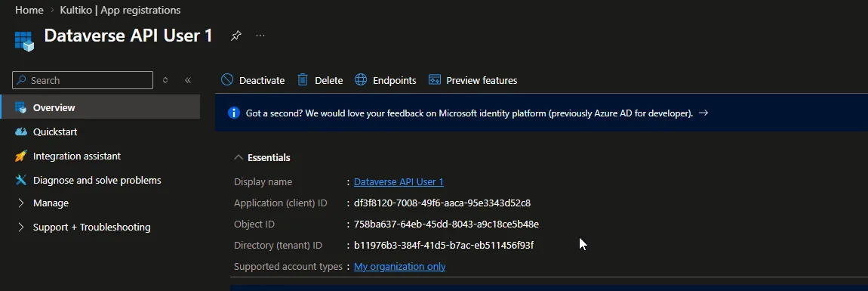Screen dimensions: 868x291
Task: Open Preview features
Action: click(473, 80)
